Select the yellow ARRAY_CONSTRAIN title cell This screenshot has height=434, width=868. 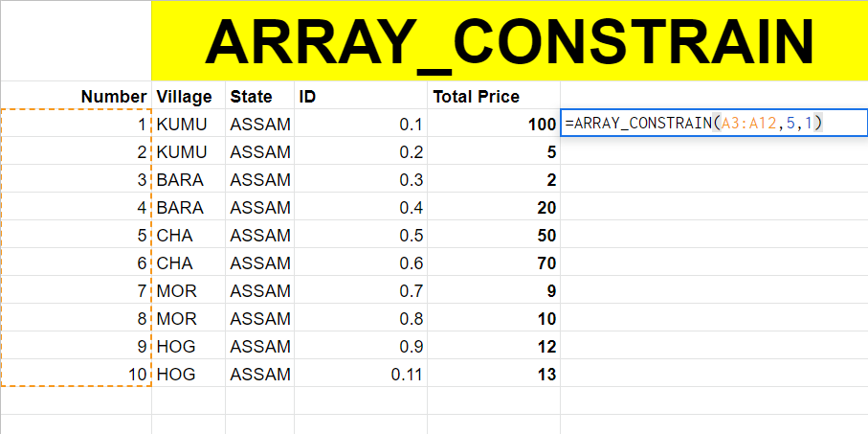(510, 40)
